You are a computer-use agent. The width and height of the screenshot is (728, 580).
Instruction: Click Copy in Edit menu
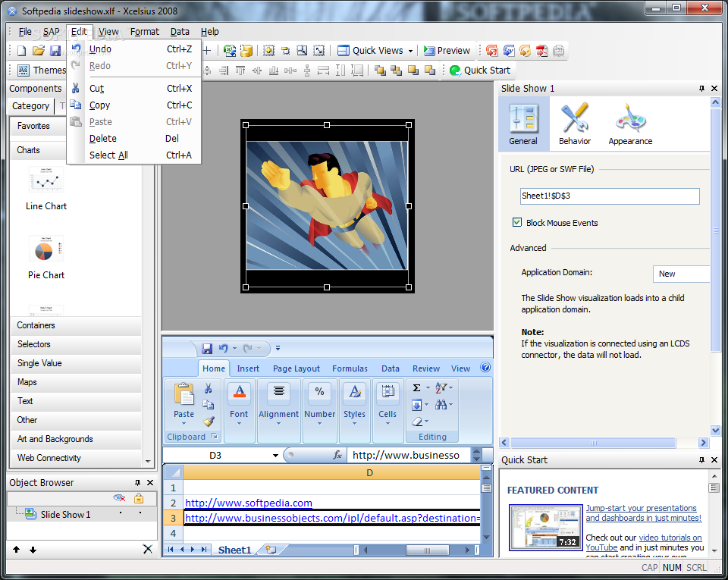tap(133, 105)
